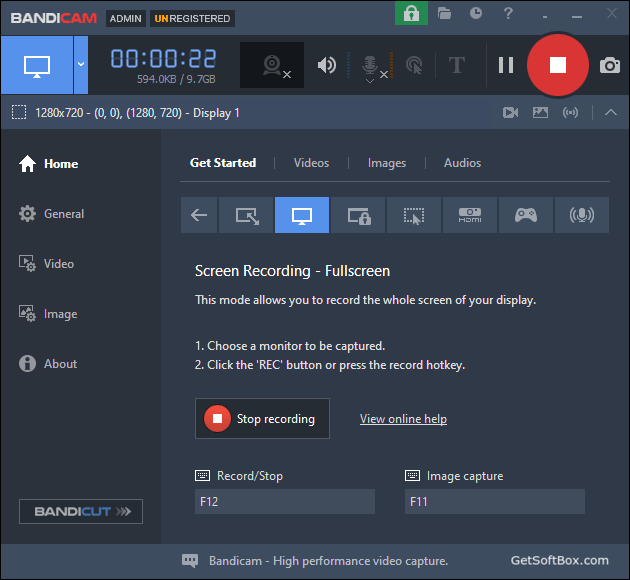Take a screenshot with the camera icon
This screenshot has width=630, height=580.
coord(610,65)
